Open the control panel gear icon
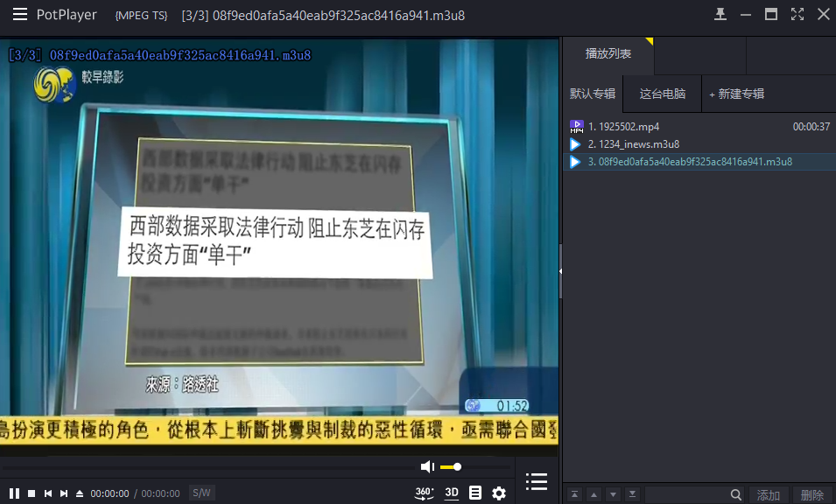This screenshot has width=836, height=504. click(499, 493)
